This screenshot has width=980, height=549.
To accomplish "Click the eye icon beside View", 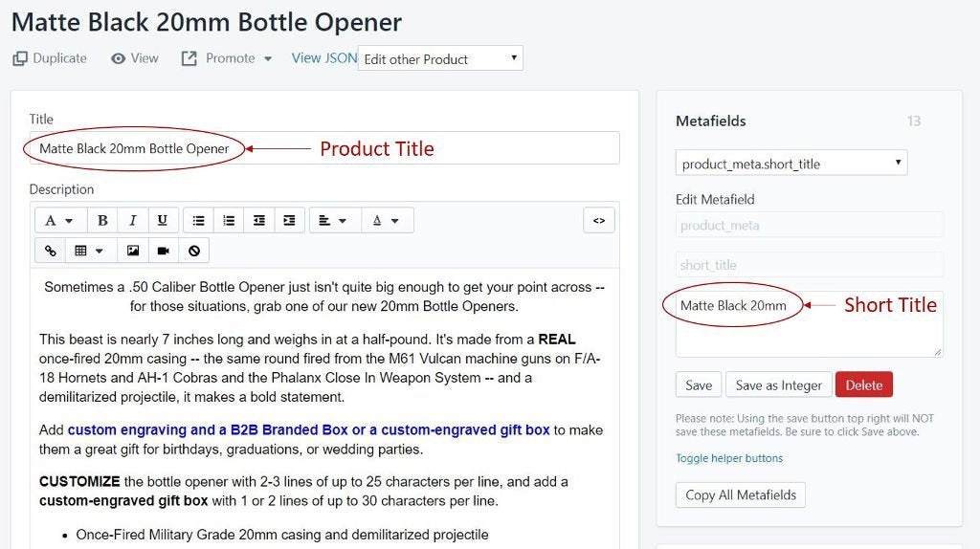I will click(x=118, y=58).
